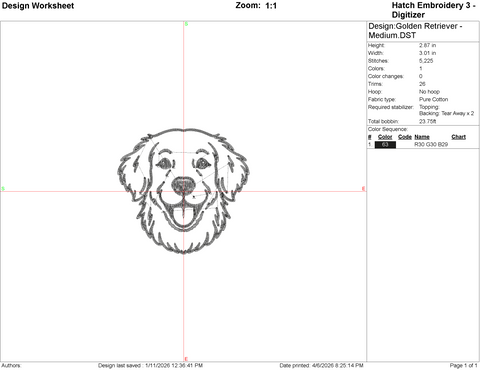Select the 'Backing: Tear Away x 2' entry
The width and height of the screenshot is (480, 370).
point(447,113)
